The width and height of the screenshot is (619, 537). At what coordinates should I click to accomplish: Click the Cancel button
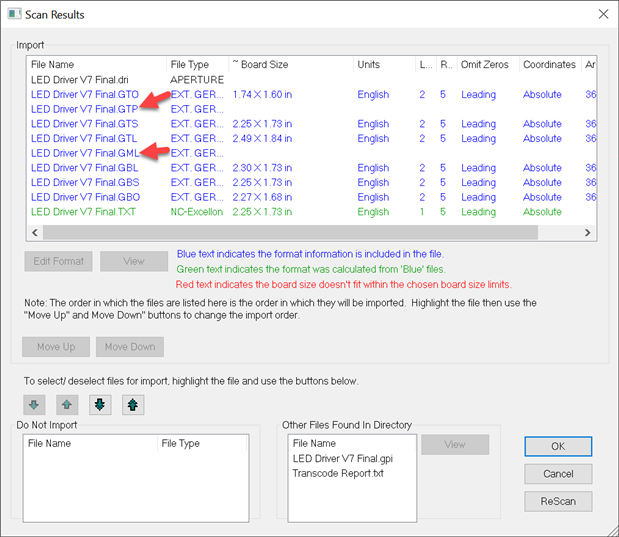coord(558,474)
